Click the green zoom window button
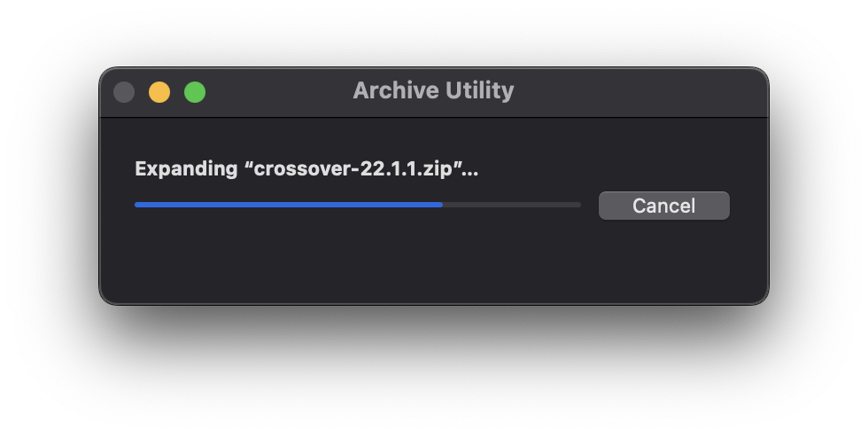 (195, 92)
